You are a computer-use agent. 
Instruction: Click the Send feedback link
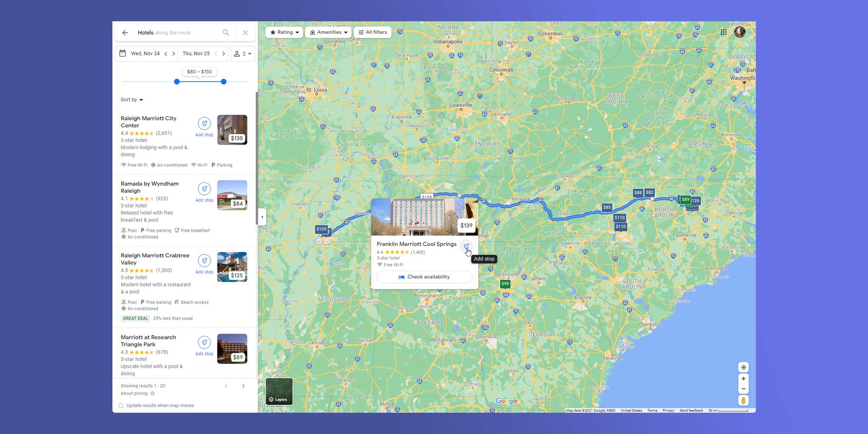coord(692,410)
